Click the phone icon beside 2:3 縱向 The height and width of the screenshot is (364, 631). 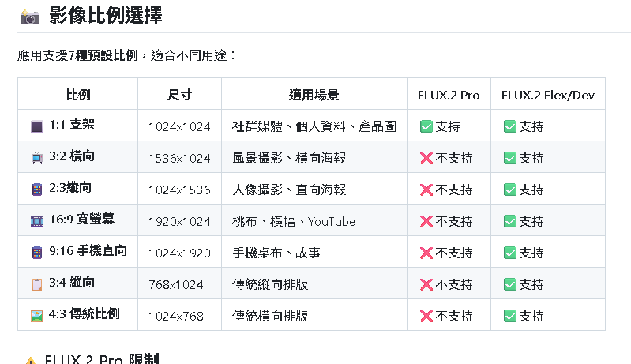pos(37,190)
